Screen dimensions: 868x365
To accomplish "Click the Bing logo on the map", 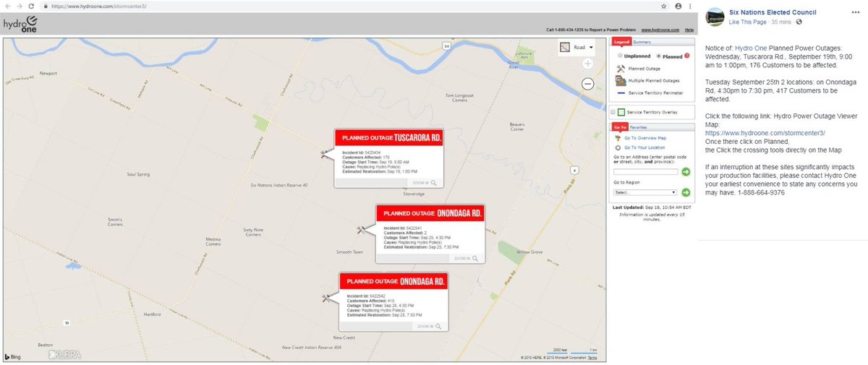I will 12,356.
